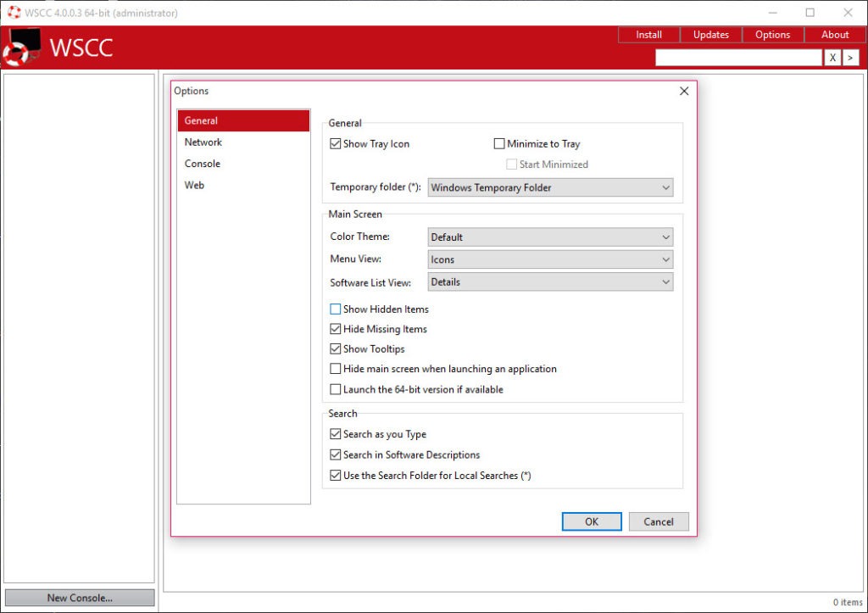The height and width of the screenshot is (613, 868).
Task: Expand the Software List View dropdown
Action: coord(550,281)
